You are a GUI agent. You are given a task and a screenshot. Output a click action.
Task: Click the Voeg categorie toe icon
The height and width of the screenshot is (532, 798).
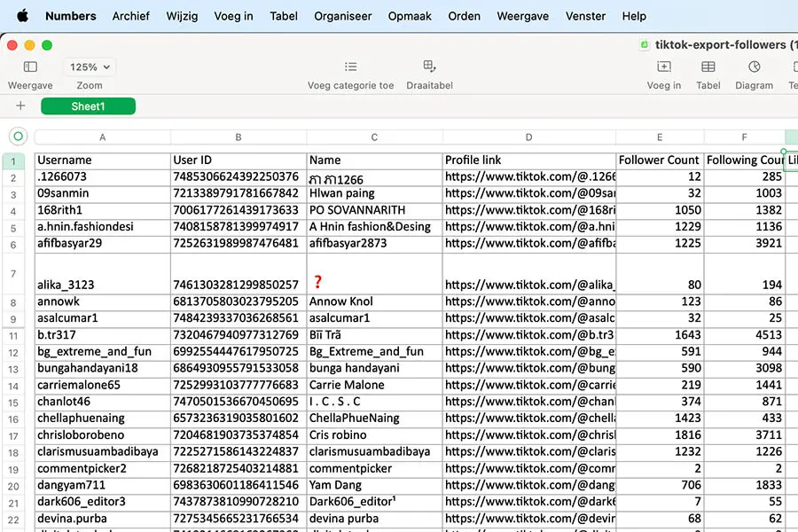(350, 66)
